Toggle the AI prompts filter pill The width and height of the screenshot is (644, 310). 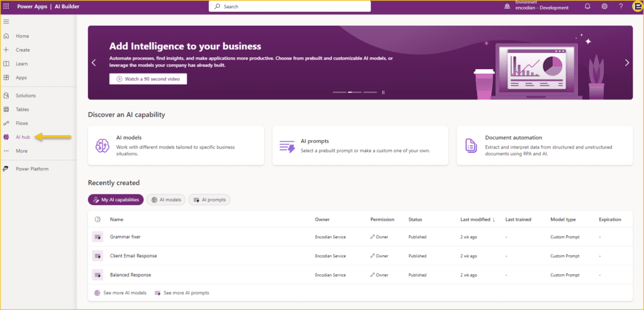point(209,200)
